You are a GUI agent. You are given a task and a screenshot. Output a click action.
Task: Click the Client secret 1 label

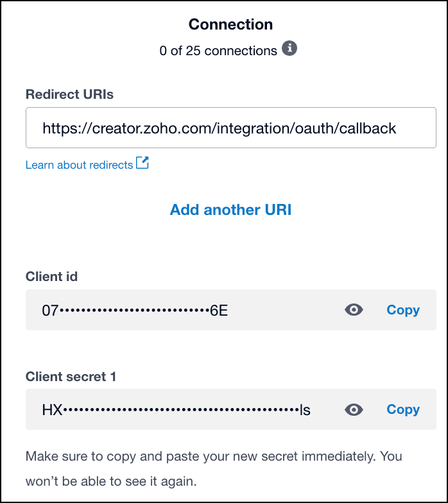(x=71, y=377)
